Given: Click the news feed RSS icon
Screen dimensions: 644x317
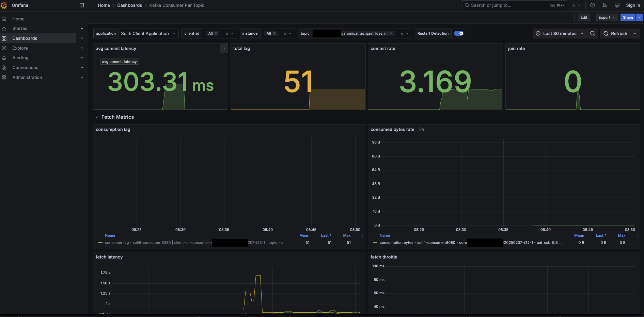Looking at the screenshot, I should [x=604, y=5].
